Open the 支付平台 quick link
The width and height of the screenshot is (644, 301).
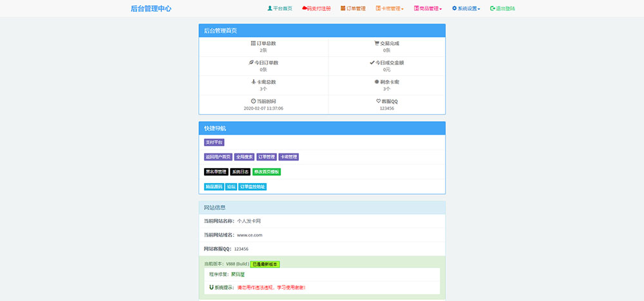point(214,142)
